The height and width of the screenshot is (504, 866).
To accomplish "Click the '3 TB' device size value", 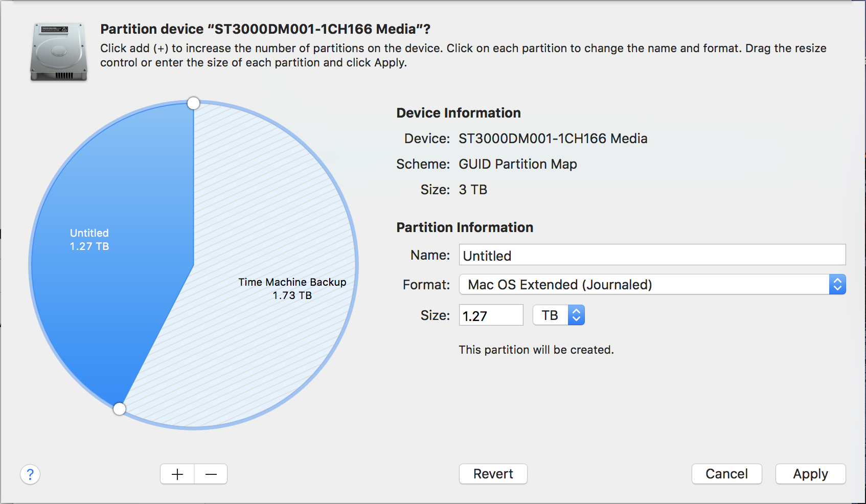I will pyautogui.click(x=473, y=190).
